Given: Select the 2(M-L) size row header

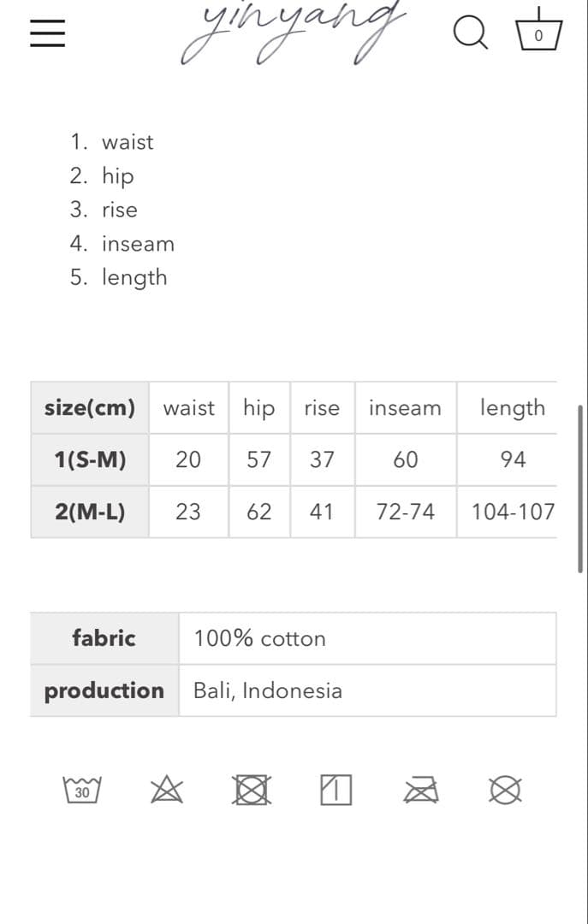Looking at the screenshot, I should tap(90, 512).
